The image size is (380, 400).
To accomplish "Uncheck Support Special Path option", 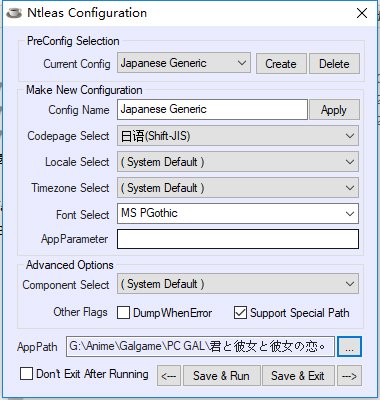I will (240, 313).
